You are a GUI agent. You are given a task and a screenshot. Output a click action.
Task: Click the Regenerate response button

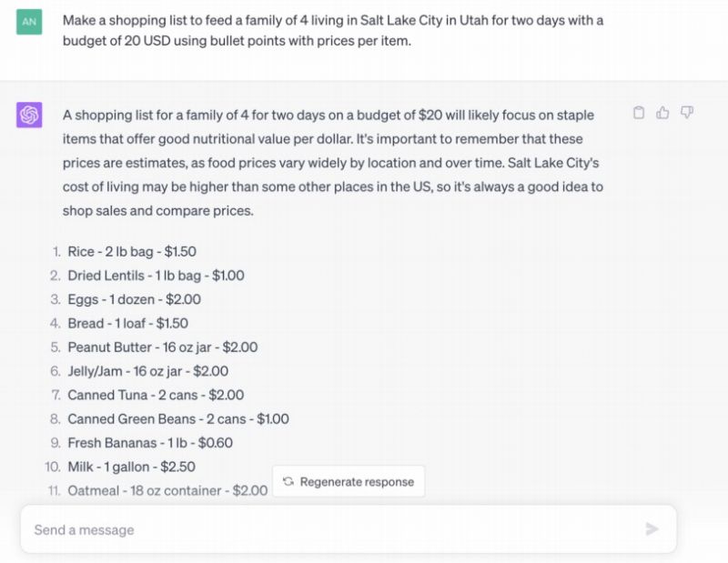(x=349, y=482)
